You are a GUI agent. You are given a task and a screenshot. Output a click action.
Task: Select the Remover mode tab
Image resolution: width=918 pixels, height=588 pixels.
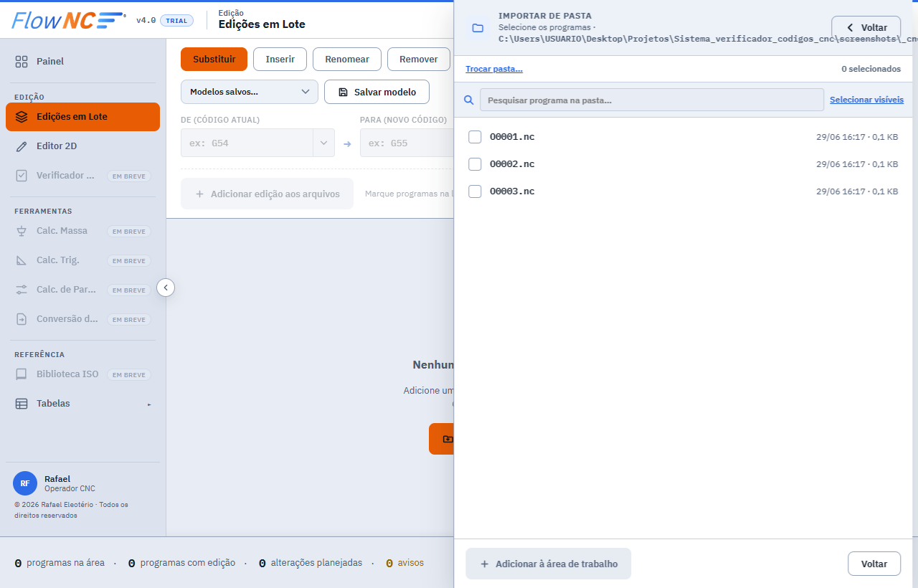coord(419,60)
